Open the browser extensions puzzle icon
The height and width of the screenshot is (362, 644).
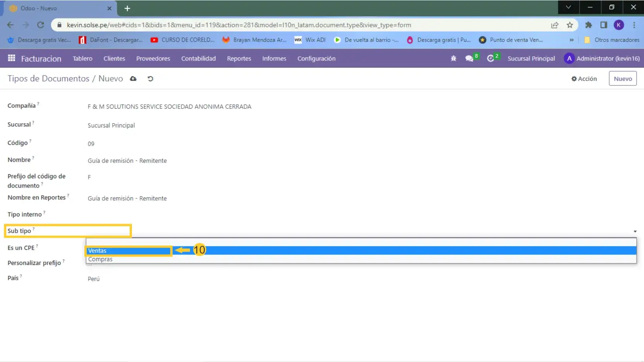coord(588,25)
